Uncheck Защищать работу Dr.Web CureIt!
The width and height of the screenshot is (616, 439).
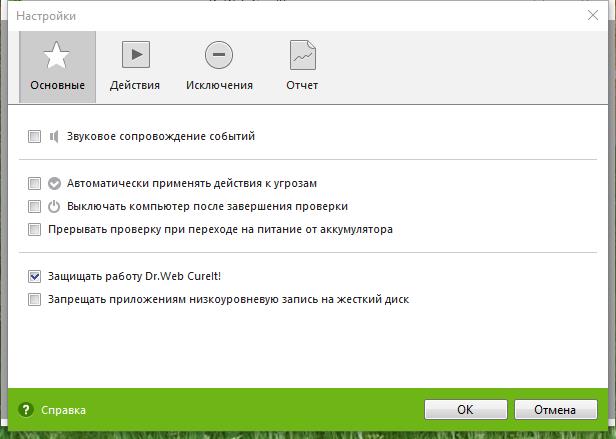click(35, 276)
